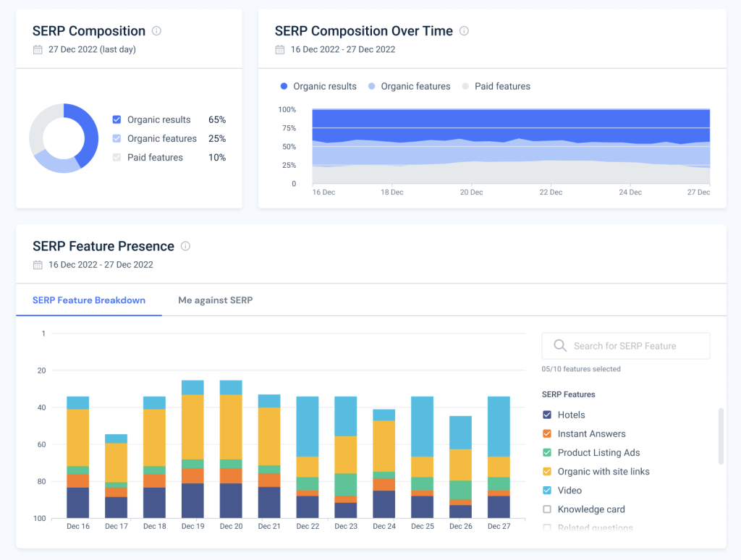Image resolution: width=741 pixels, height=560 pixels.
Task: Switch to the Me against SERP tab
Action: click(x=215, y=300)
